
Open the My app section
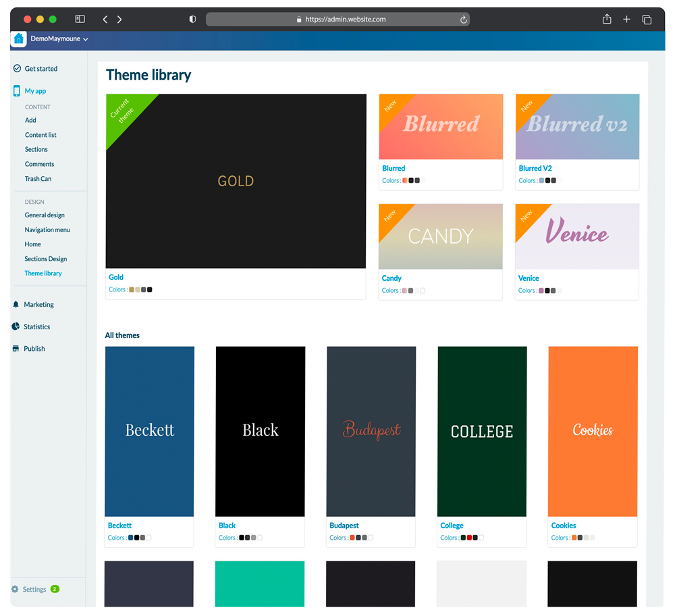(x=35, y=91)
